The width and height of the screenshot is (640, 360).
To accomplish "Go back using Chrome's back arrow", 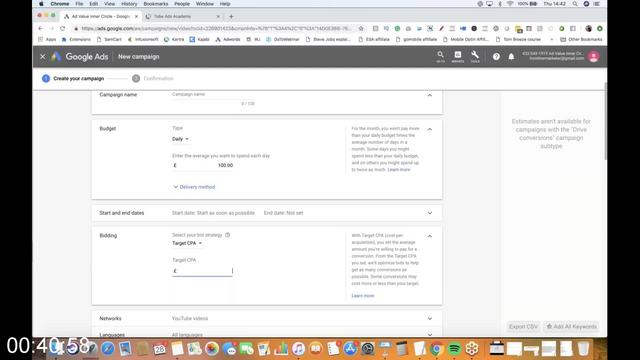I will pos(40,29).
